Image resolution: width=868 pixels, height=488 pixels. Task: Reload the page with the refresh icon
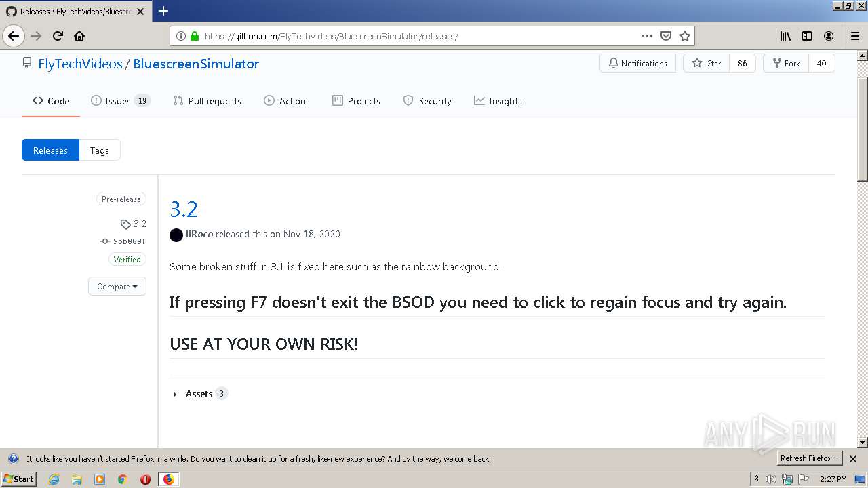coord(58,36)
